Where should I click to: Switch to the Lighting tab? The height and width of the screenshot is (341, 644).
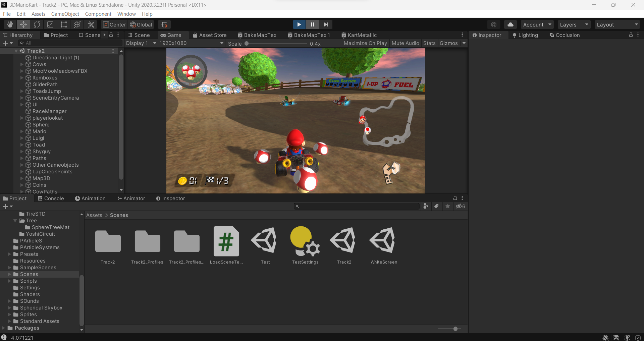[525, 35]
